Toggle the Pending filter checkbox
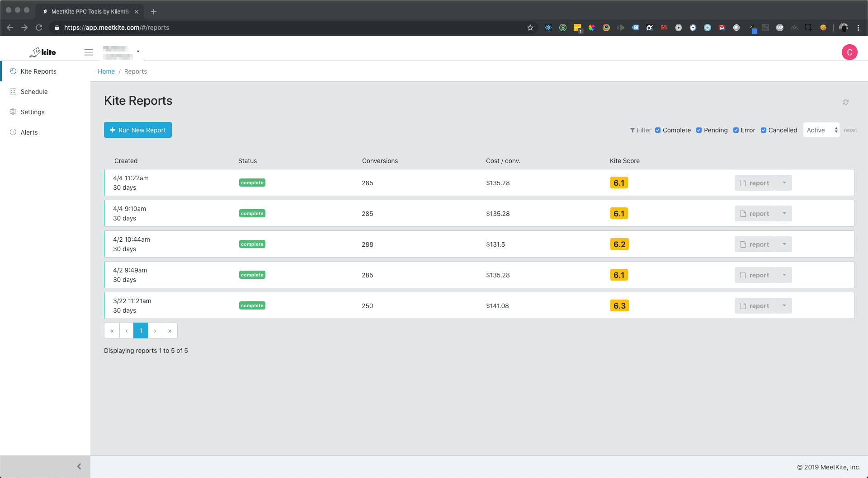Screen dimensions: 868x478 [699, 130]
